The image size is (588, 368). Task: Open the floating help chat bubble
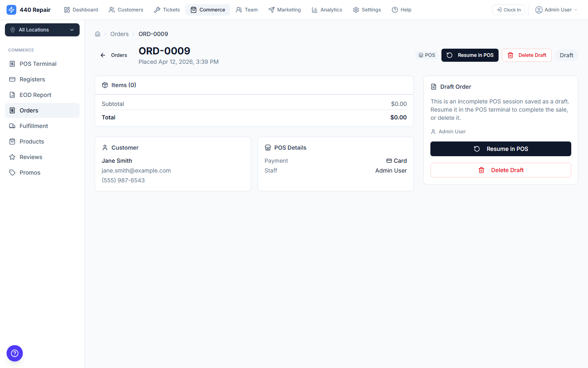tap(15, 353)
